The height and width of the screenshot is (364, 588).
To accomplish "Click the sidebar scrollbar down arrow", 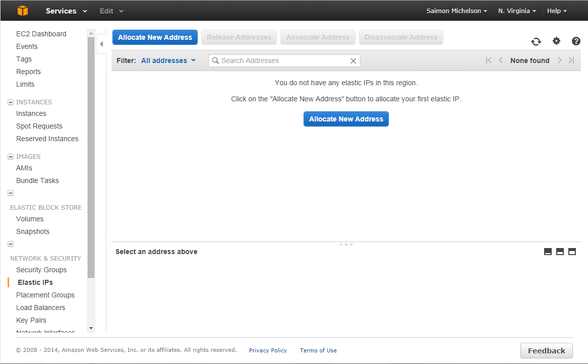I will (91, 328).
